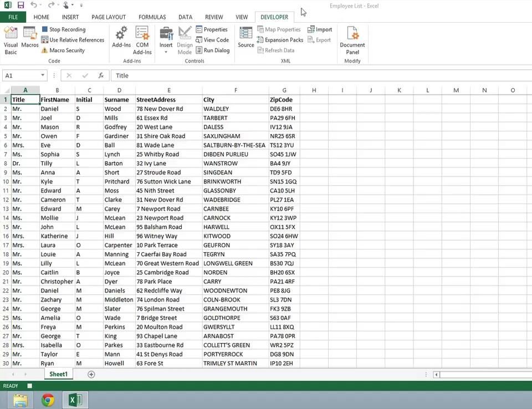Open Macro Security settings
532x409 pixels.
(63, 50)
